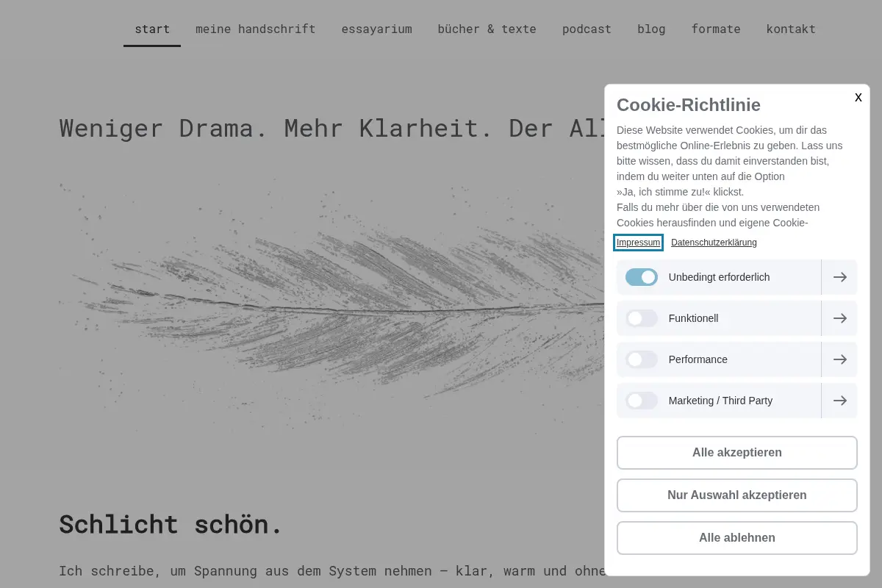Click the Alle akzeptieren button

(737, 453)
